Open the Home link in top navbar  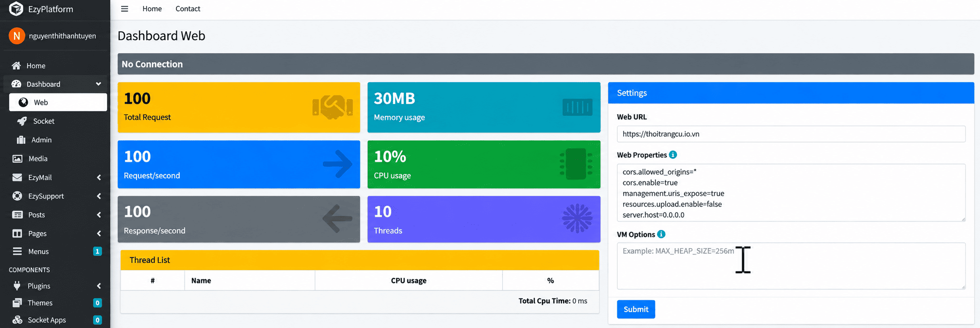click(x=152, y=9)
